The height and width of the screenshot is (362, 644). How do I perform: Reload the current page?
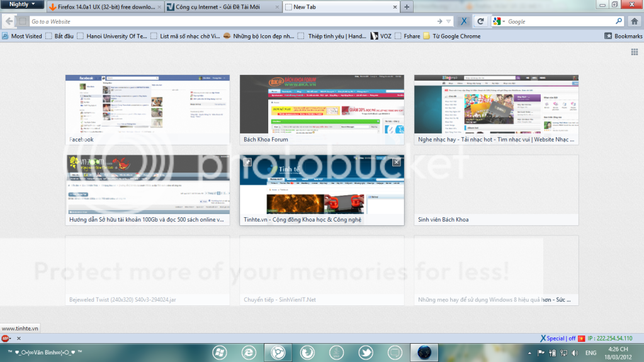click(480, 21)
